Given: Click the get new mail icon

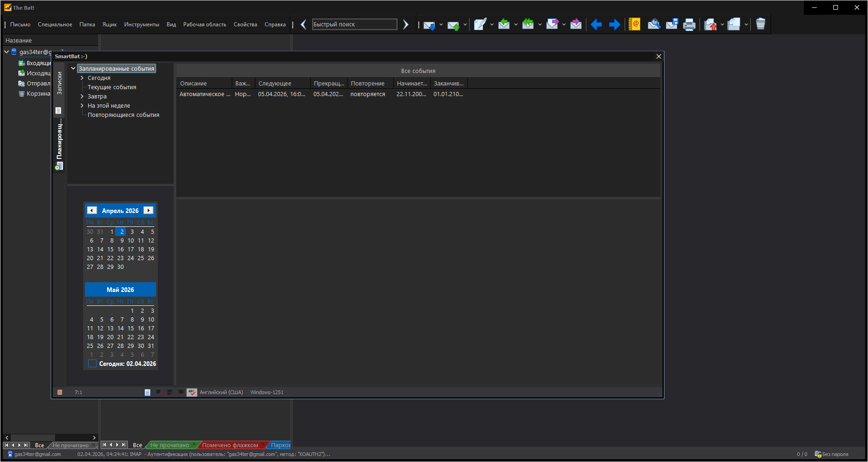Looking at the screenshot, I should (x=429, y=25).
